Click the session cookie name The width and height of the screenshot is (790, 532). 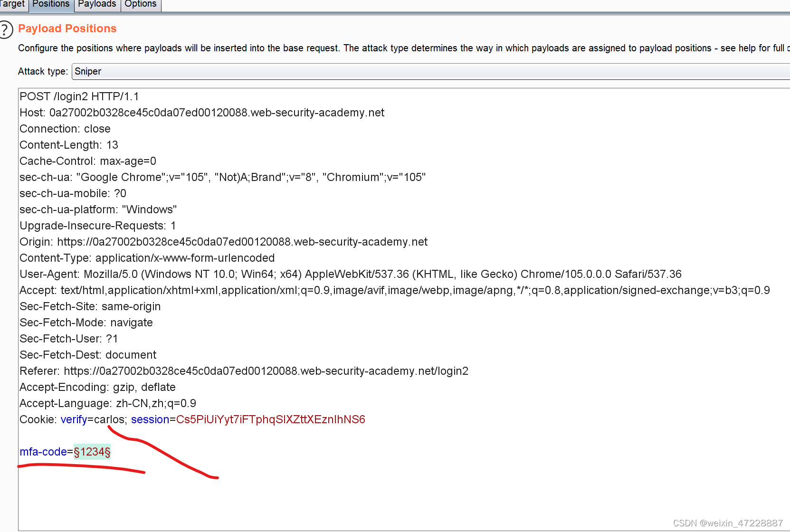coord(150,419)
